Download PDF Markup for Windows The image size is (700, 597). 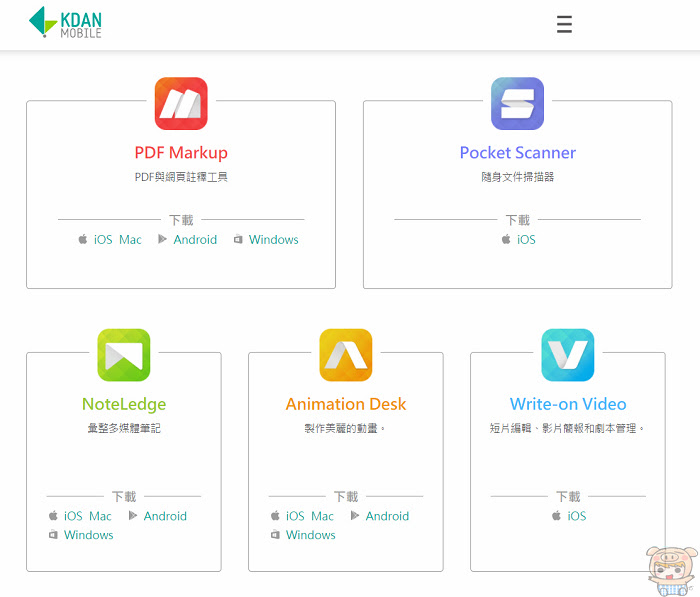[274, 240]
